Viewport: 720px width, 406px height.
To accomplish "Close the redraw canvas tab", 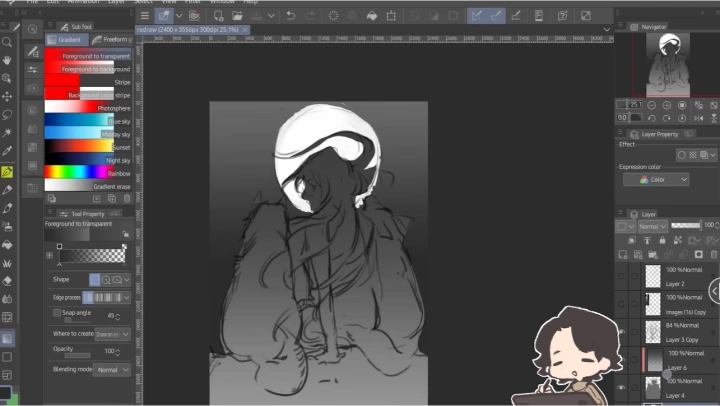I will (x=245, y=30).
